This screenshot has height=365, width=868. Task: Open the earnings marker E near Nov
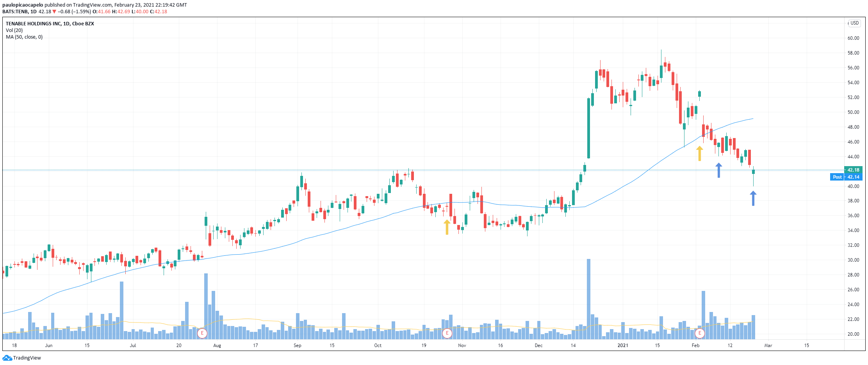447,333
